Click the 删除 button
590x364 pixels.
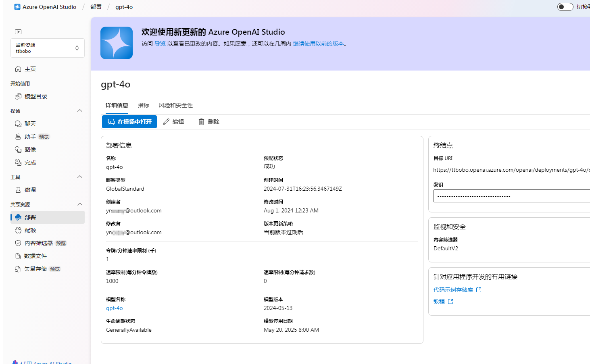pyautogui.click(x=209, y=122)
